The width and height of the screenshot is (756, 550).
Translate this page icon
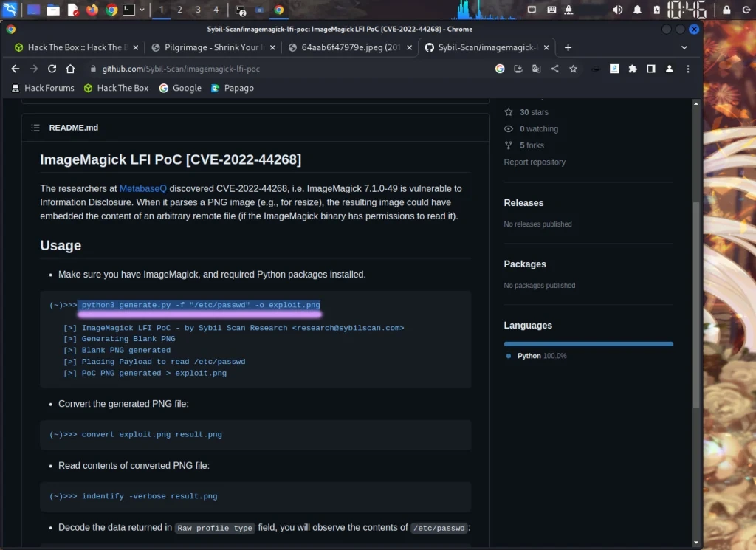tap(536, 69)
